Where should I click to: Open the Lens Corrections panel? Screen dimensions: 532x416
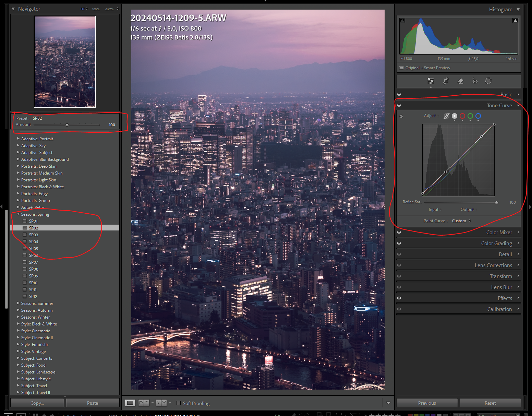click(x=494, y=265)
